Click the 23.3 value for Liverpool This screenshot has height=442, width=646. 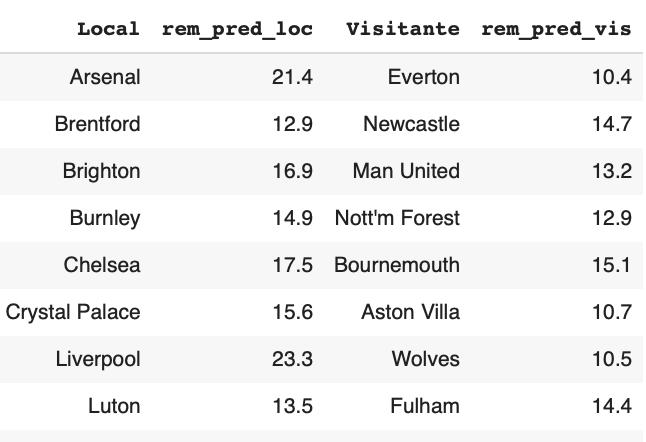(293, 359)
